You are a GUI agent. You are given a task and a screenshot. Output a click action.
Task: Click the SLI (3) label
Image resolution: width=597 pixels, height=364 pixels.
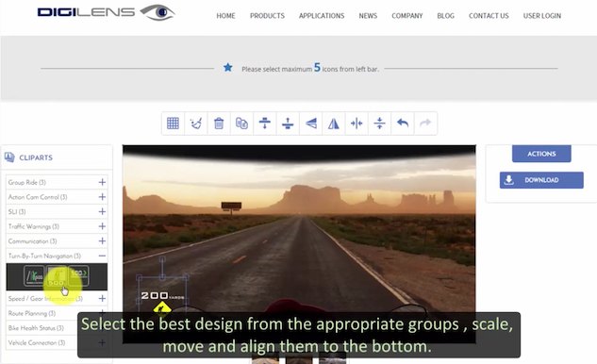pos(17,211)
